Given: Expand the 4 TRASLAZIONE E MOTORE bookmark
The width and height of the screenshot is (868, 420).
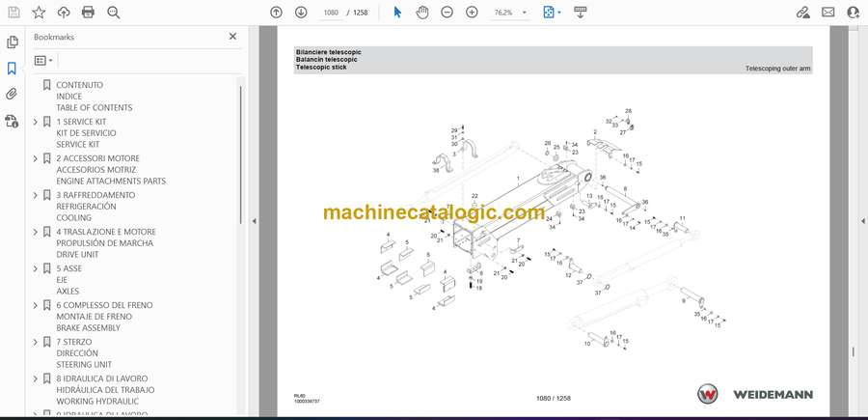Looking at the screenshot, I should click(x=36, y=232).
